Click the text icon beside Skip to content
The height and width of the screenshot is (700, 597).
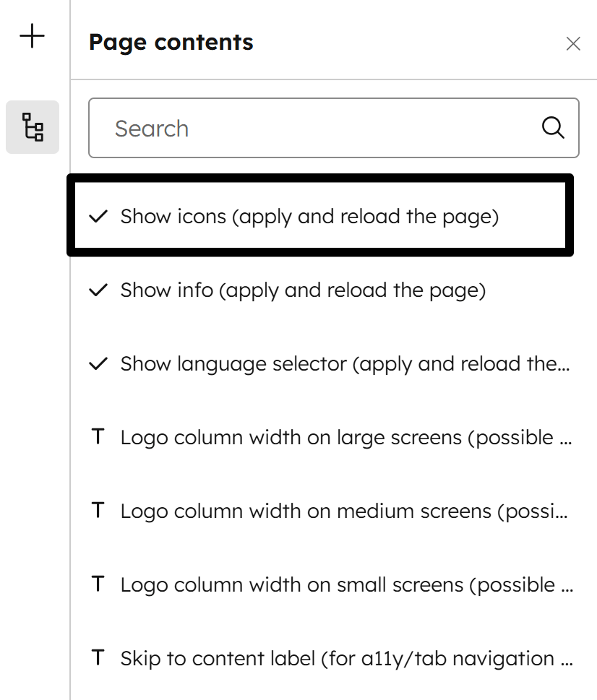click(98, 659)
